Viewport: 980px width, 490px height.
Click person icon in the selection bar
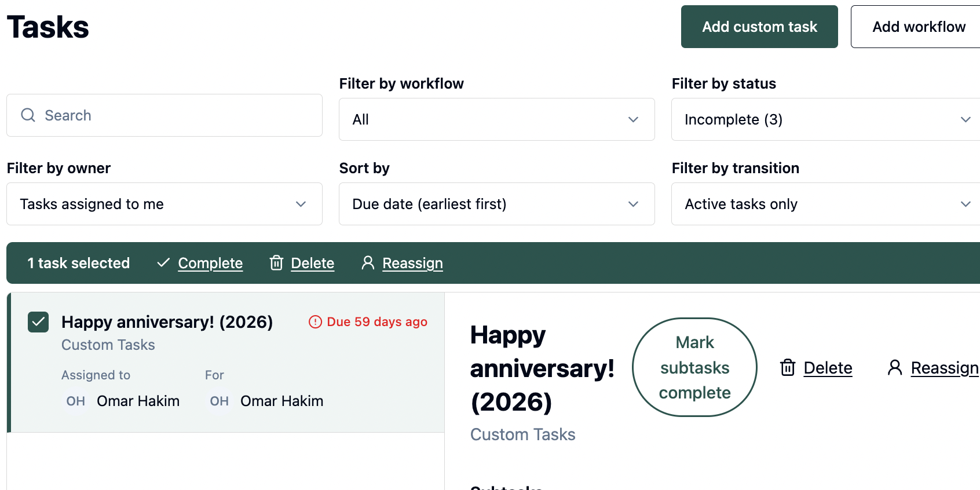pyautogui.click(x=368, y=263)
